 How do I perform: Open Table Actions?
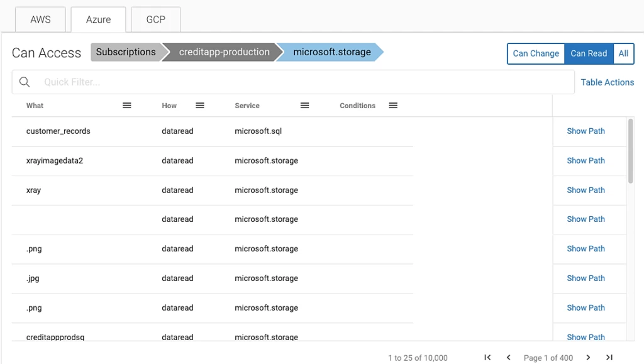coord(608,82)
